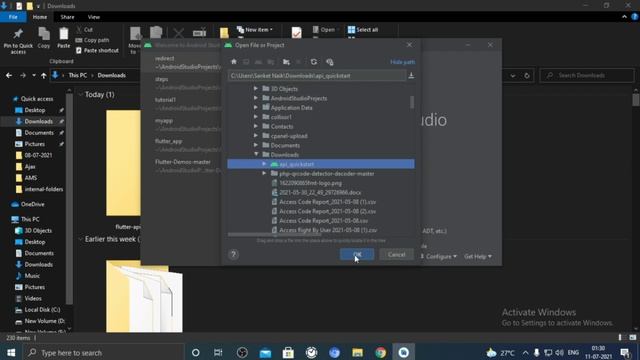Viewport: 640px width, 360px height.
Task: Expand the Application Data folder
Action: tap(256, 107)
